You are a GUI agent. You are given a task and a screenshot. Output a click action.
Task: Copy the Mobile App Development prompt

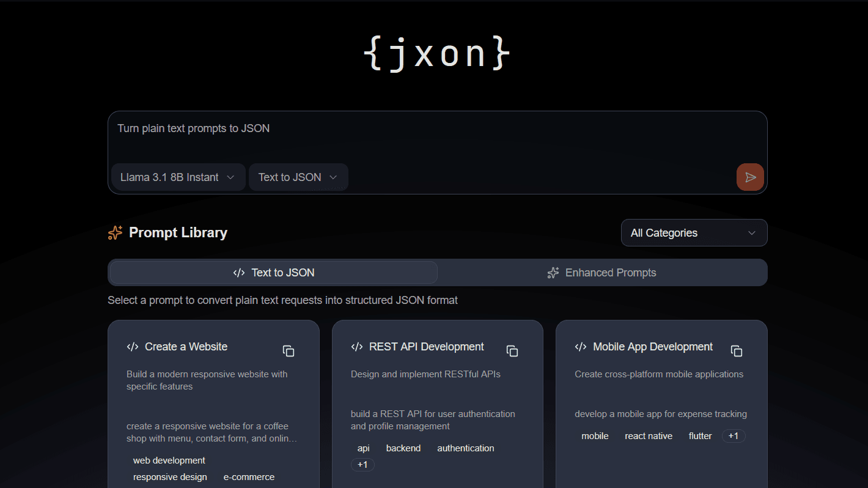[737, 351]
